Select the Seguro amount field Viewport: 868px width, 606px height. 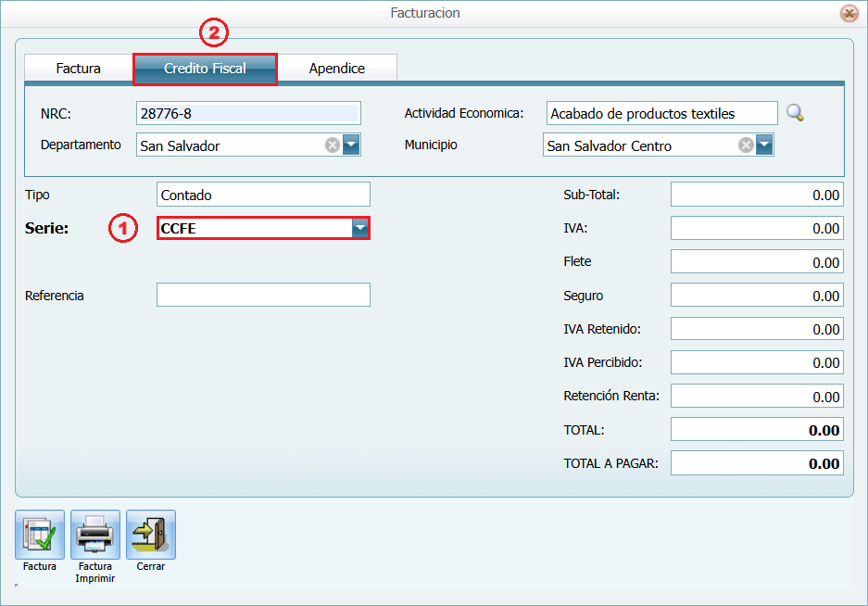[756, 296]
